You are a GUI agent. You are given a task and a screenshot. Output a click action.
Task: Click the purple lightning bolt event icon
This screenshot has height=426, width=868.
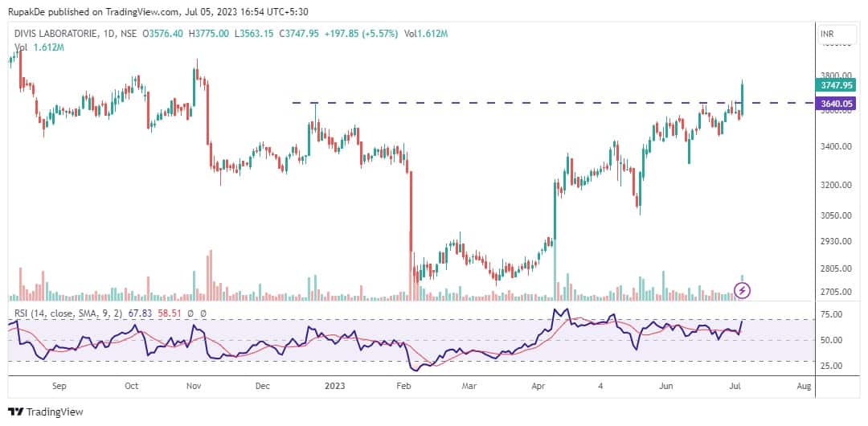click(743, 289)
